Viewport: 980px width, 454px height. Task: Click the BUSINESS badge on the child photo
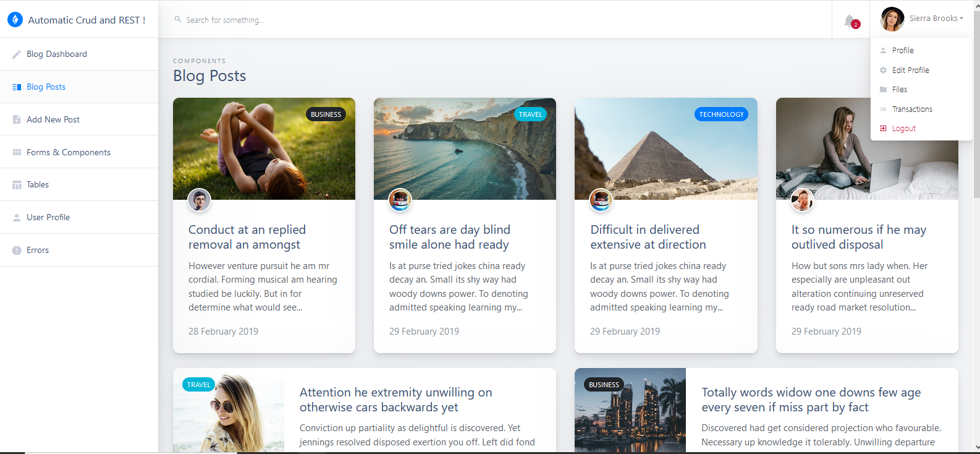(x=326, y=114)
